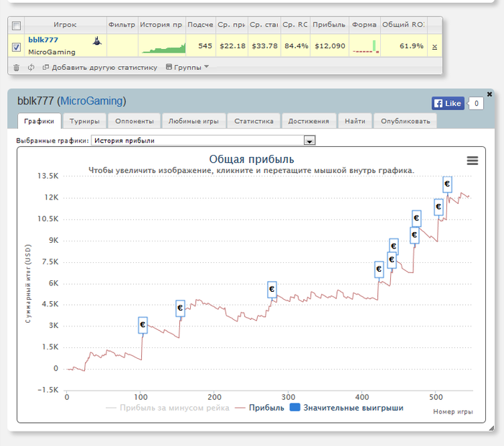
Task: Click the Форма sparkline in the bblk777 row
Action: point(366,47)
